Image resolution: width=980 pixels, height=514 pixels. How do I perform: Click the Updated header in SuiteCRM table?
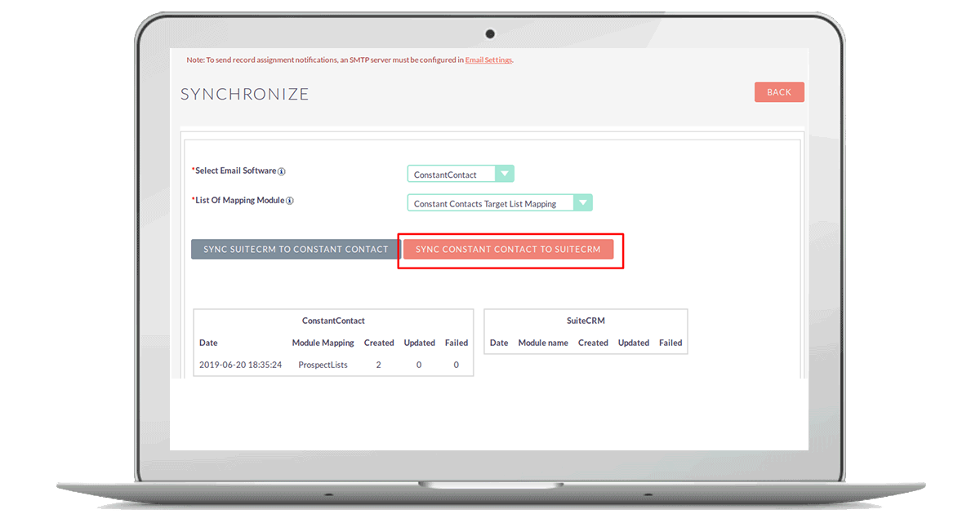coord(634,343)
